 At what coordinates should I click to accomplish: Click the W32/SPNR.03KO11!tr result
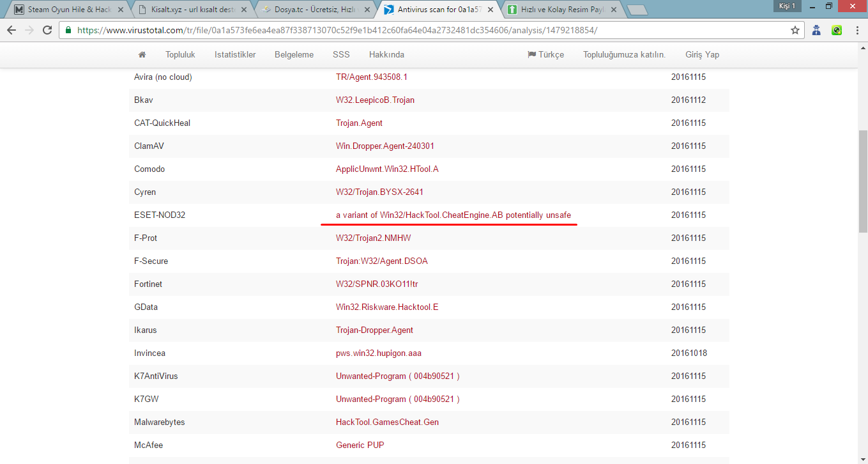click(x=377, y=284)
